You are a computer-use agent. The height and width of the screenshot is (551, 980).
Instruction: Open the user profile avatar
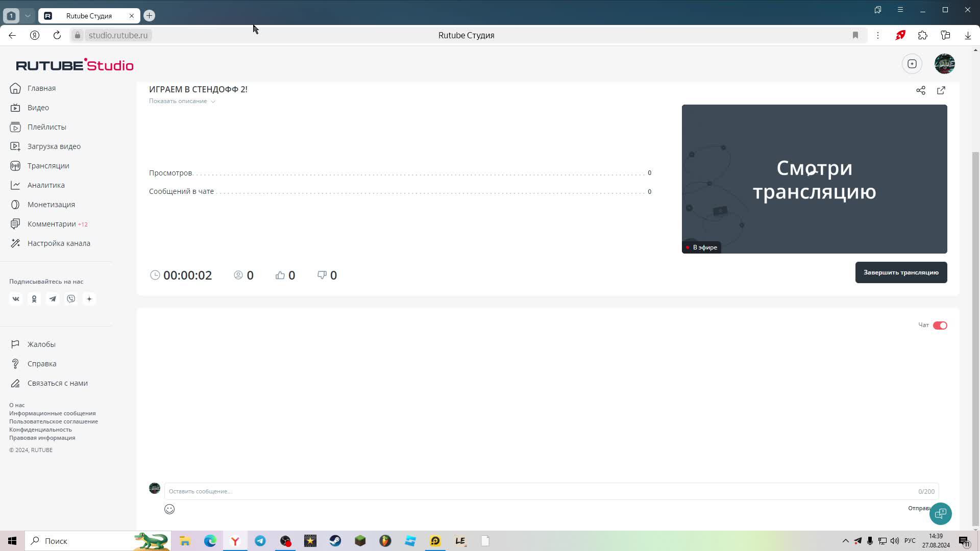point(945,64)
